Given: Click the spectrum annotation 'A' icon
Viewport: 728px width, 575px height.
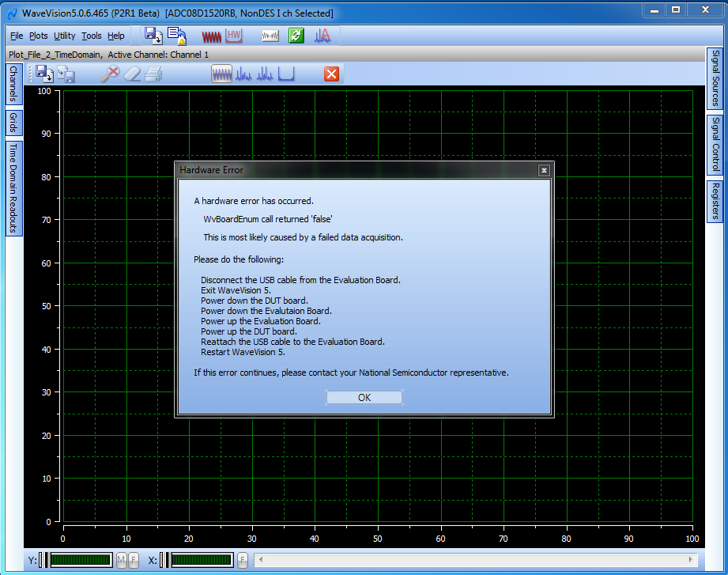Looking at the screenshot, I should point(323,36).
